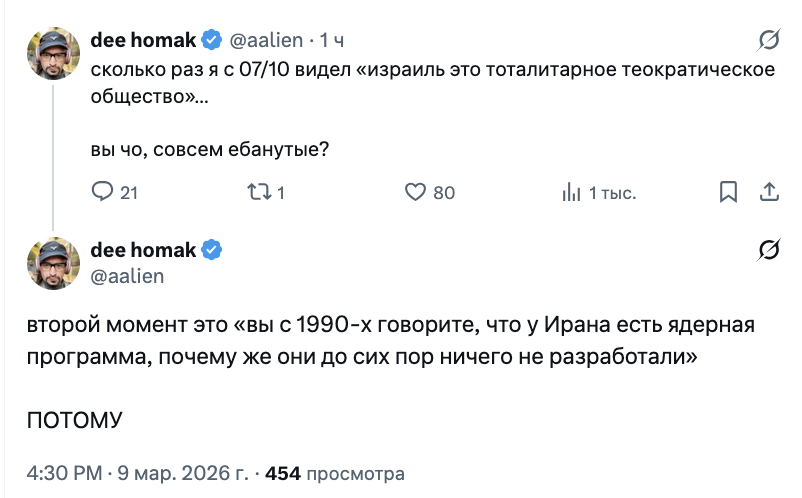Viewport: 802px width, 498px height.
Task: Like the first tweet with 80 likes
Action: (x=415, y=192)
